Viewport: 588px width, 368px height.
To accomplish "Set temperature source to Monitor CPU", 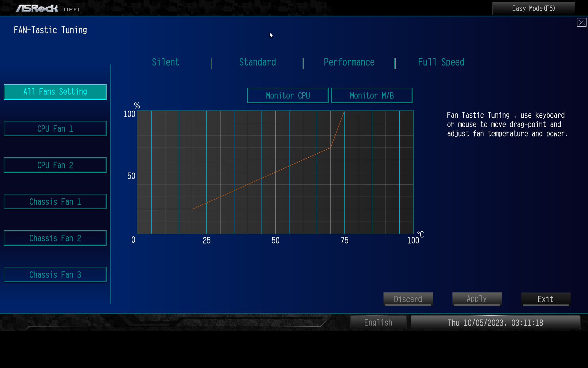I will tap(288, 95).
